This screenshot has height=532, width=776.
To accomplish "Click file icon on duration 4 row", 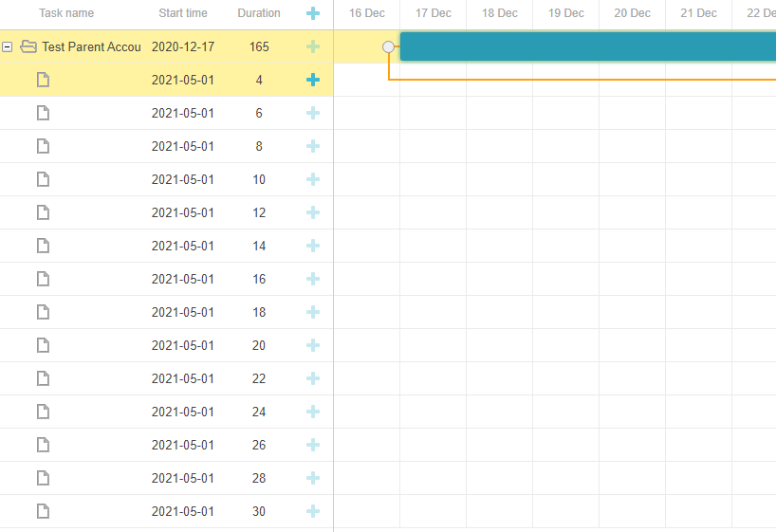I will pyautogui.click(x=43, y=80).
